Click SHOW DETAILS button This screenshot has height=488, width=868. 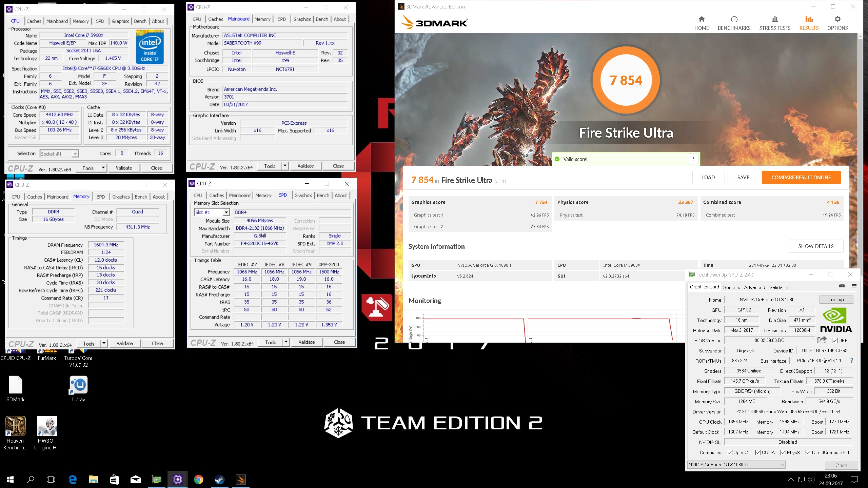816,246
